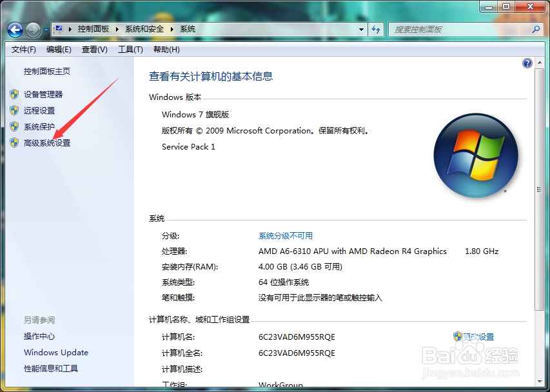Click 没有可用于此显示器的笔或触控输入 text
The height and width of the screenshot is (392, 550).
click(x=320, y=298)
